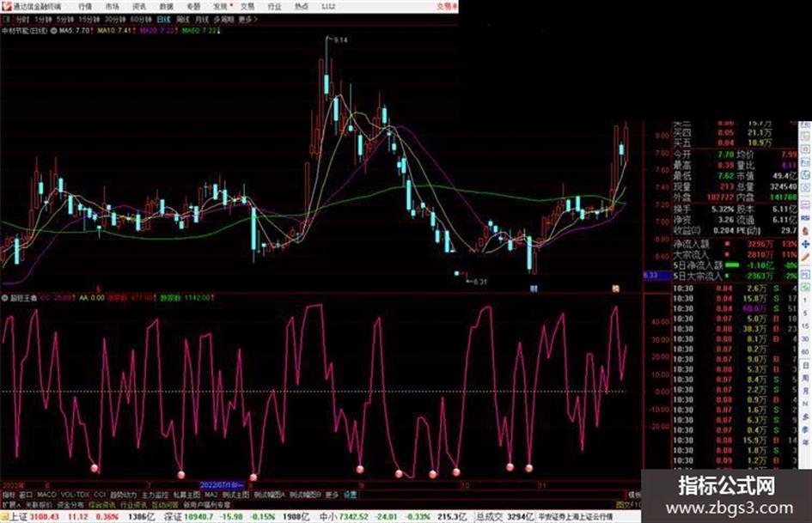Open the 新用户福利专享 link
The height and width of the screenshot is (523, 812).
tap(206, 504)
